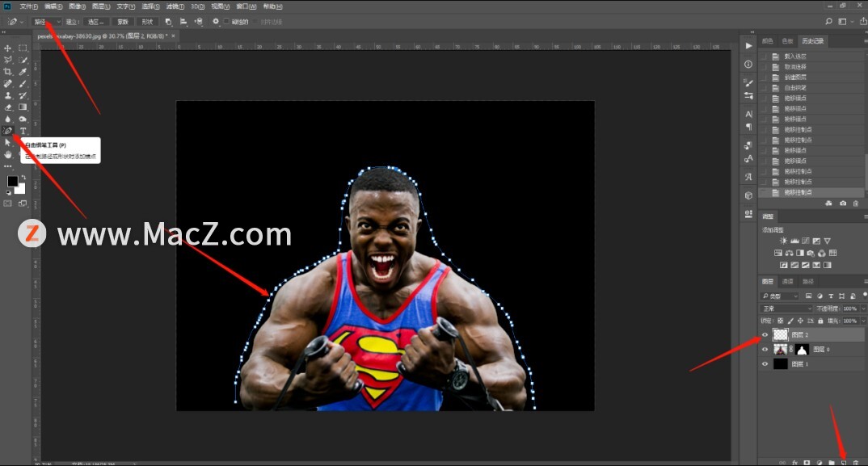
Task: Select the Blur tool
Action: (x=8, y=119)
